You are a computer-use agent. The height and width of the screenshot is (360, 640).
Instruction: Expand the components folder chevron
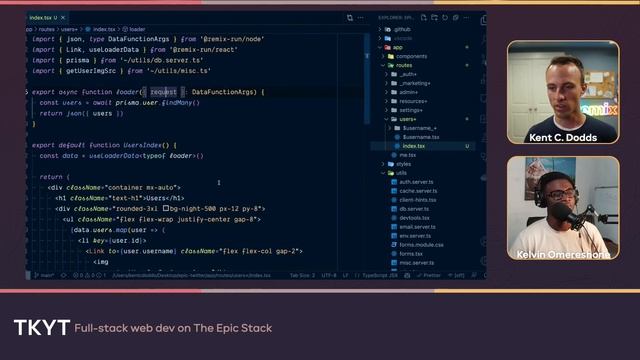click(383, 56)
